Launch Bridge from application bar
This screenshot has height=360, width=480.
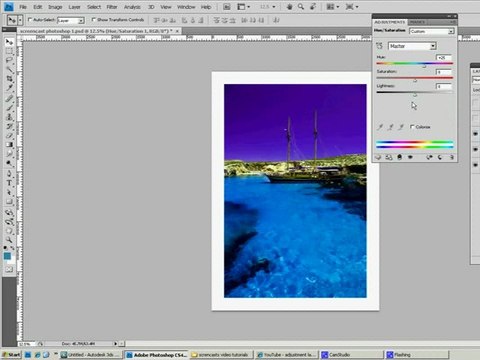226,7
